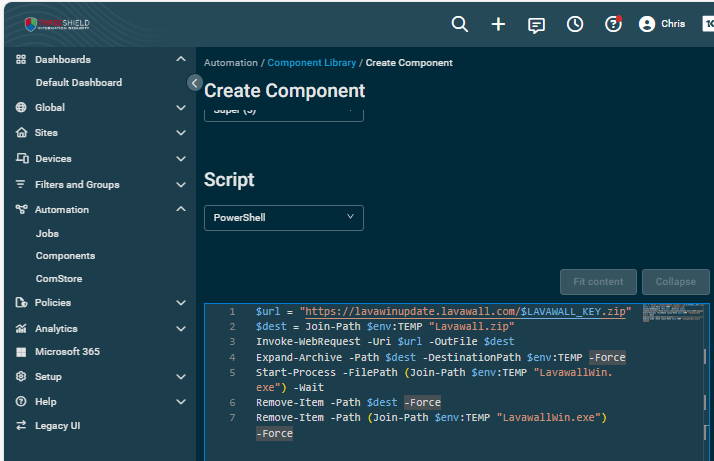
Task: Click the Collapse button above the editor
Action: coord(675,282)
